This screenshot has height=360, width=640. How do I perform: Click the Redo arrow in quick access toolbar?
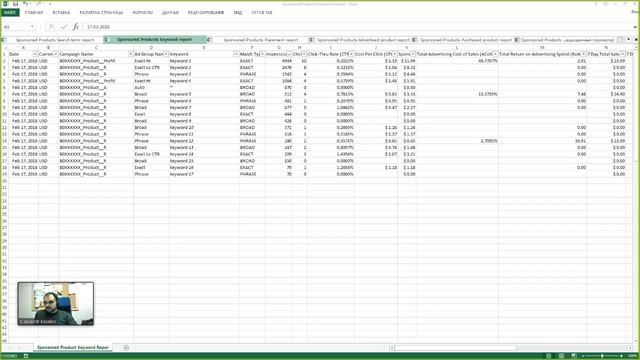tap(39, 4)
